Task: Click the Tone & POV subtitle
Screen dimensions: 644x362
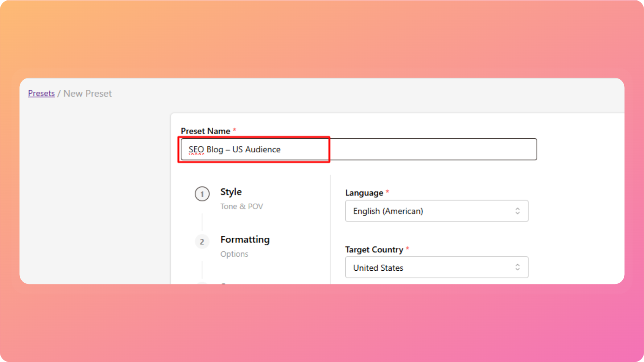Action: pyautogui.click(x=242, y=206)
